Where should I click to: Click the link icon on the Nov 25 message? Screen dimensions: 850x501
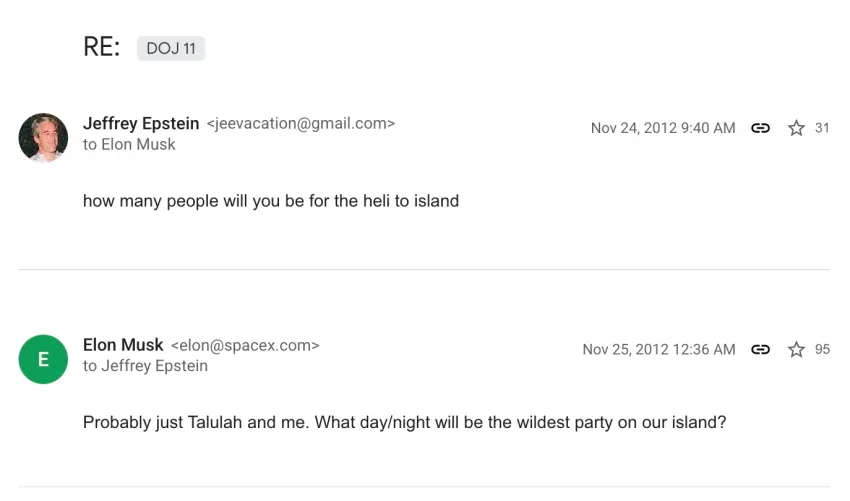(x=760, y=349)
